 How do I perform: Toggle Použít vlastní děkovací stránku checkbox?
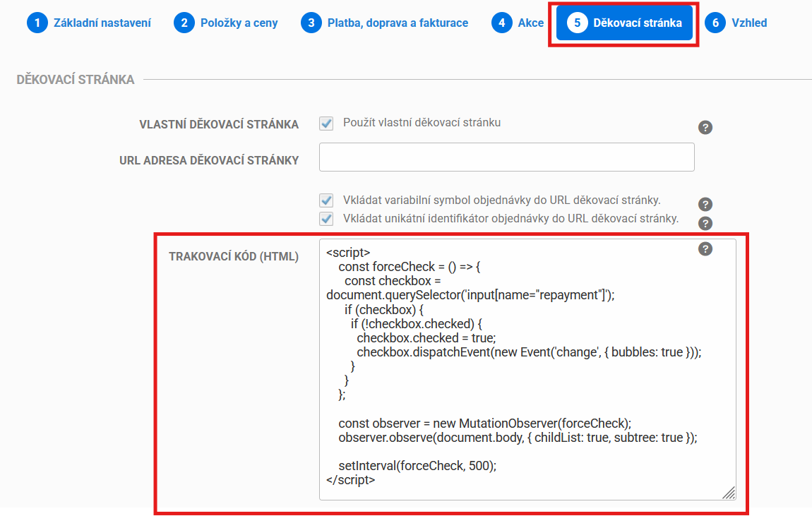326,124
